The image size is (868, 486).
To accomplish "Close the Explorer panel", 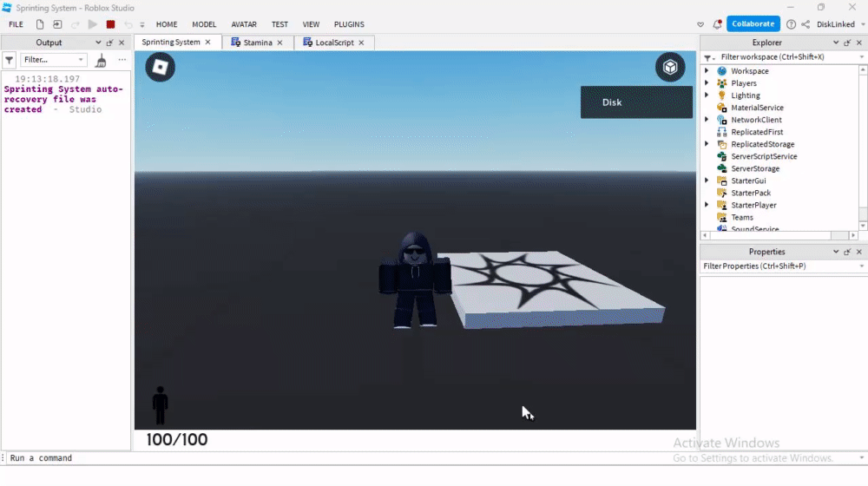I will (x=859, y=43).
